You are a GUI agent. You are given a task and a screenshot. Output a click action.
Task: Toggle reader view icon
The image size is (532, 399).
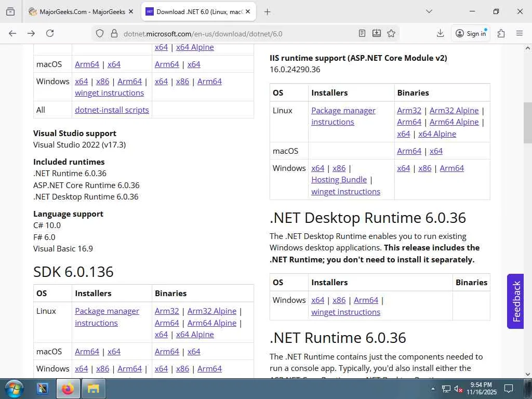click(x=362, y=33)
